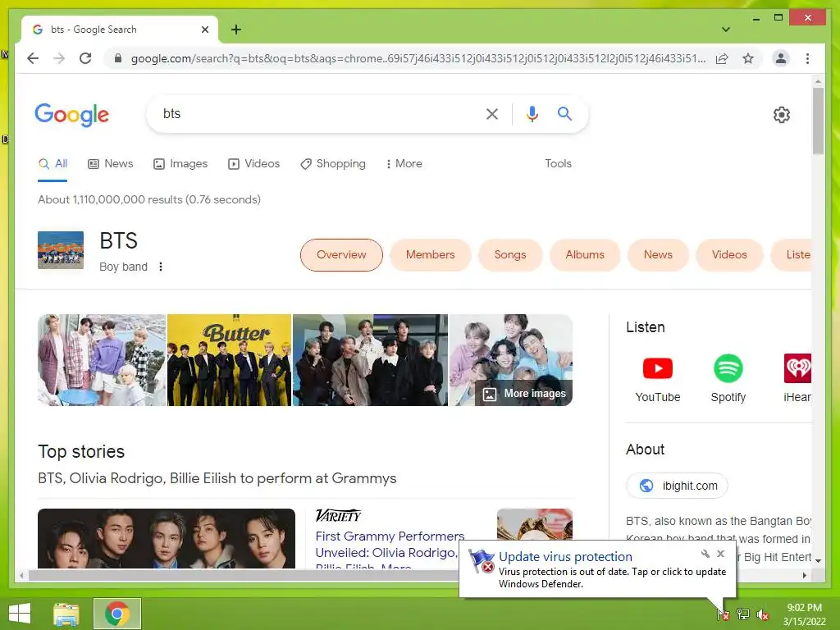The width and height of the screenshot is (840, 630).
Task: Click the horizontal scrollbar left arrow
Action: [21, 575]
